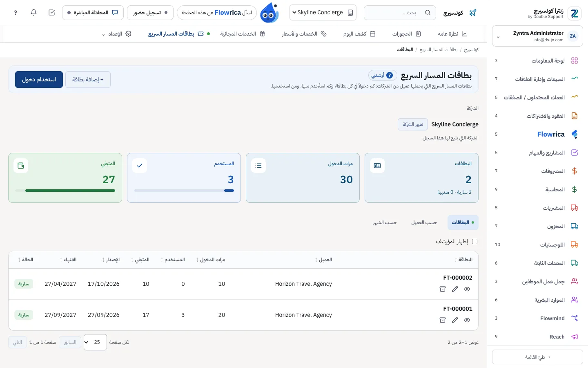Open the Skyline Concierge company dropdown

323,13
